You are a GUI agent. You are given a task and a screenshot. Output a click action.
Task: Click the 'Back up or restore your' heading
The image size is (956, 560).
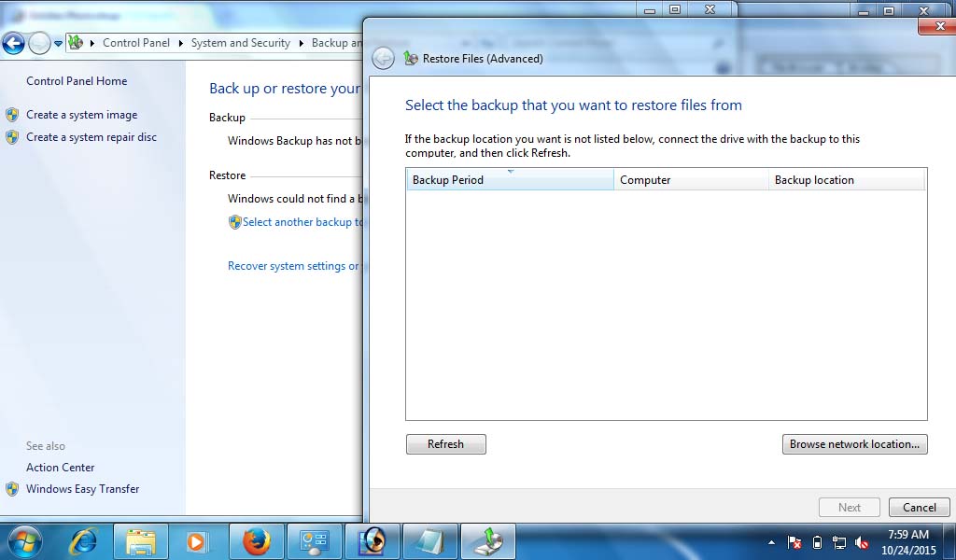286,89
